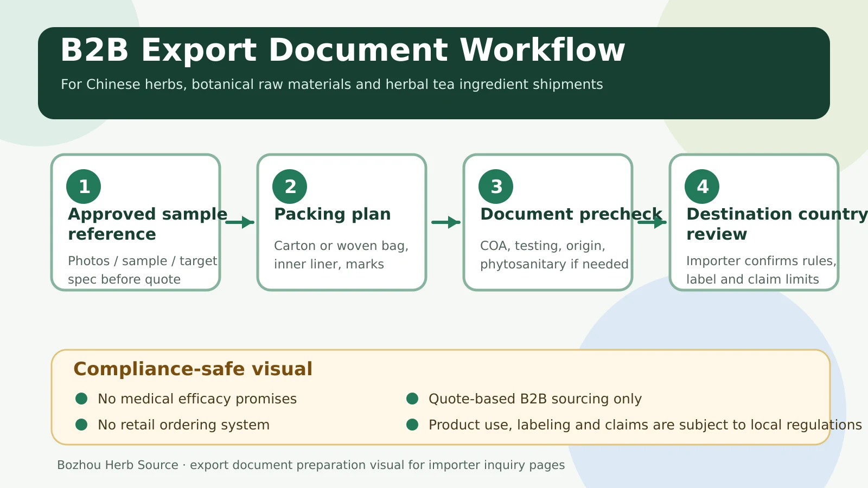The width and height of the screenshot is (868, 488).
Task: Click the 'Approved sample reference' heading
Action: tap(148, 224)
